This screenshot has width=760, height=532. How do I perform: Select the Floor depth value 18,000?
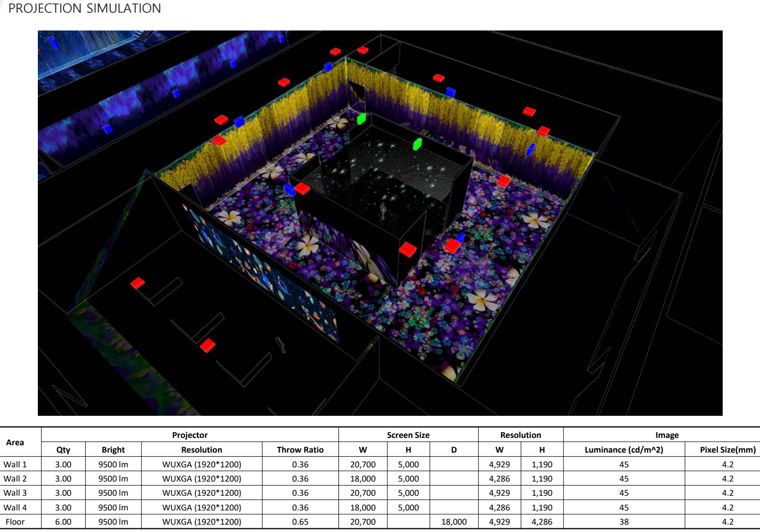click(454, 521)
